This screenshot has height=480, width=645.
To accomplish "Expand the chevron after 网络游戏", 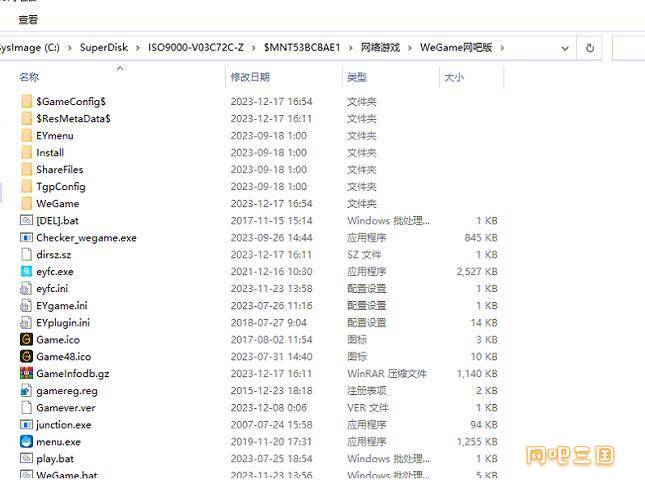I will [410, 48].
